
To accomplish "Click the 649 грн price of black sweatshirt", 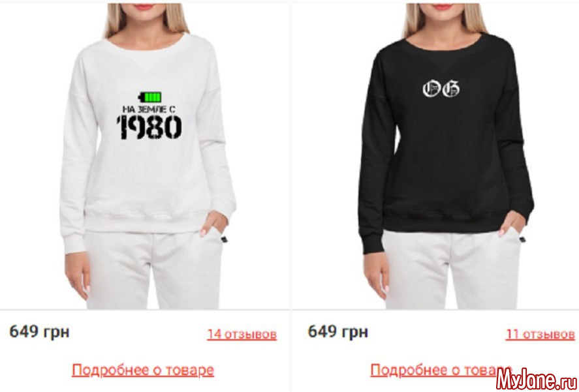I will click(x=338, y=331).
